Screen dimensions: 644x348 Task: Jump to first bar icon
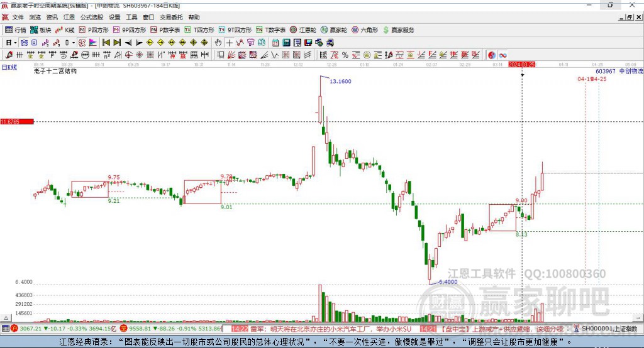click(x=106, y=43)
